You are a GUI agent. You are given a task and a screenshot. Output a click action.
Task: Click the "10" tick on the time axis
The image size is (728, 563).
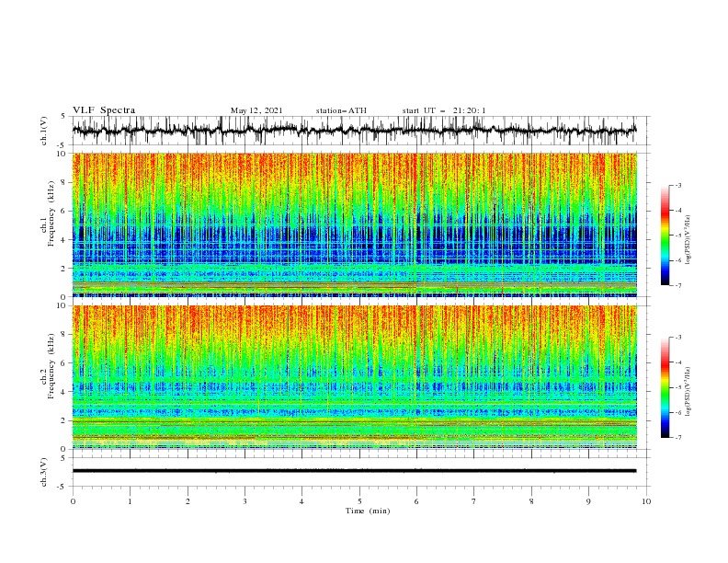pyautogui.click(x=646, y=501)
